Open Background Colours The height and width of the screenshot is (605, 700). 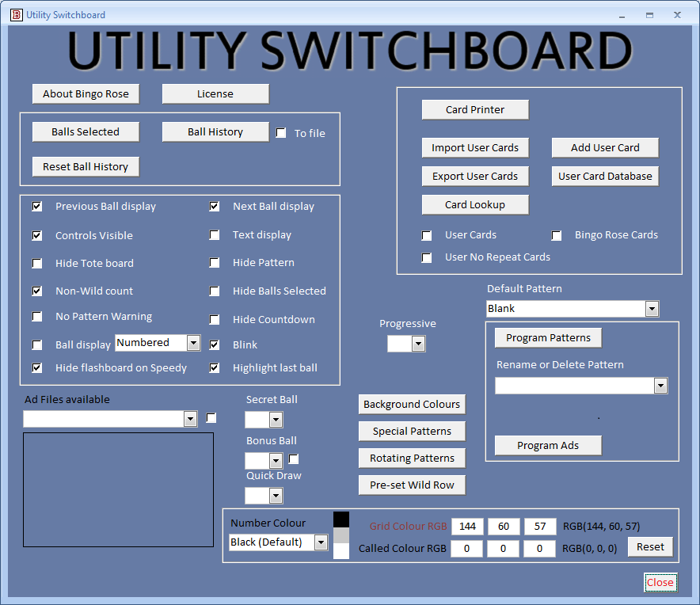coord(412,404)
